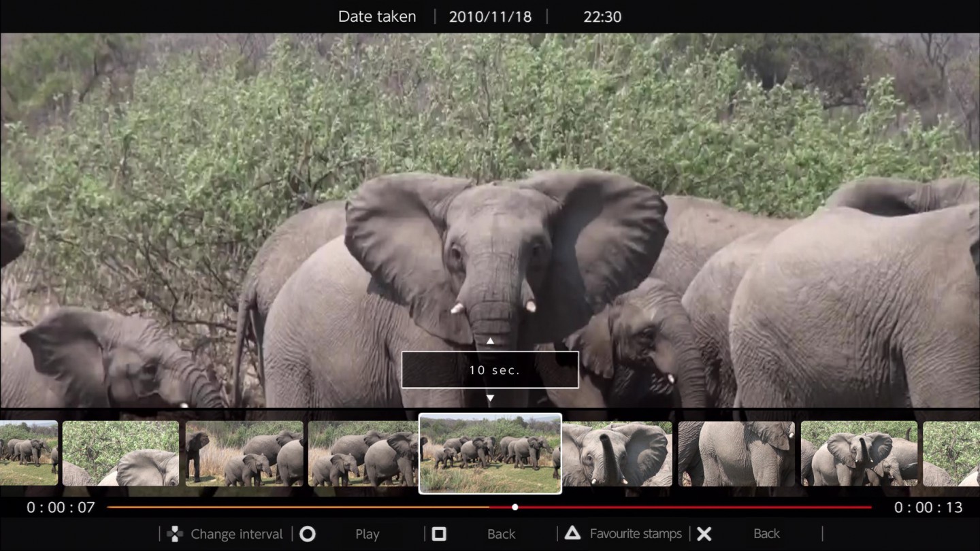The image size is (980, 551).
Task: Click the circle Play button icon
Action: pyautogui.click(x=308, y=534)
